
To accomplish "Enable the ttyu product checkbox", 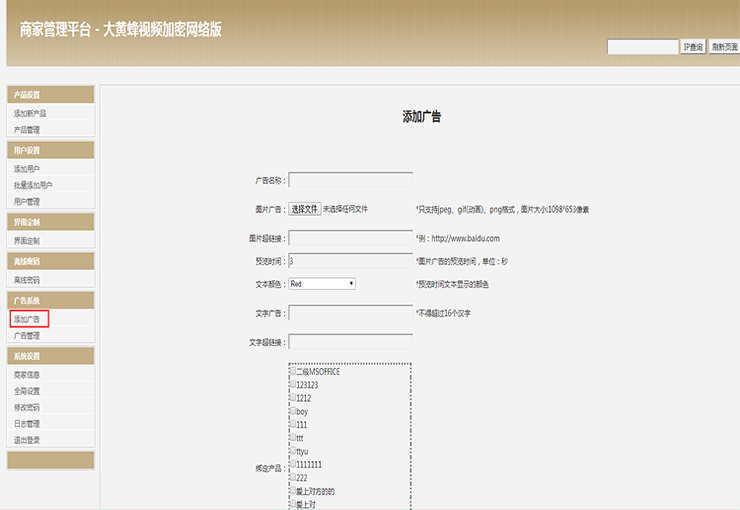I will (x=293, y=451).
